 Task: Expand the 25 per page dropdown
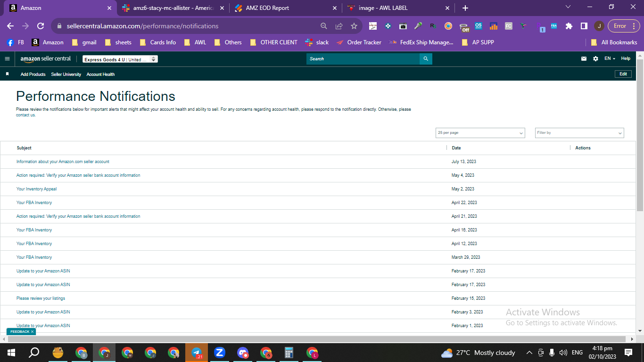tap(480, 133)
